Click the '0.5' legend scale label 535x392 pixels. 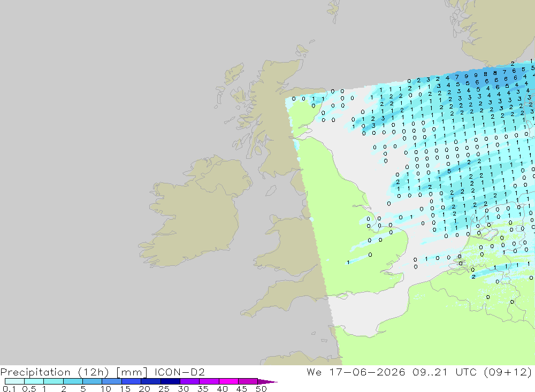click(x=29, y=389)
